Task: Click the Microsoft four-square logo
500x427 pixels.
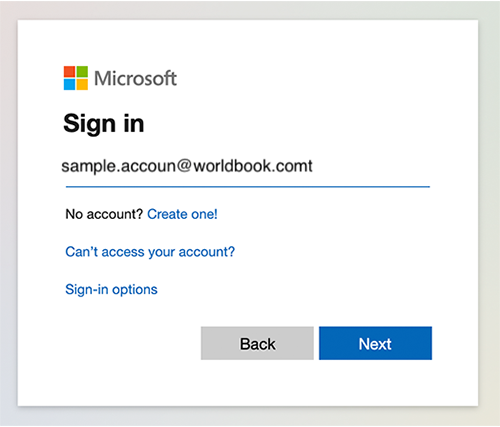Action: pos(76,78)
